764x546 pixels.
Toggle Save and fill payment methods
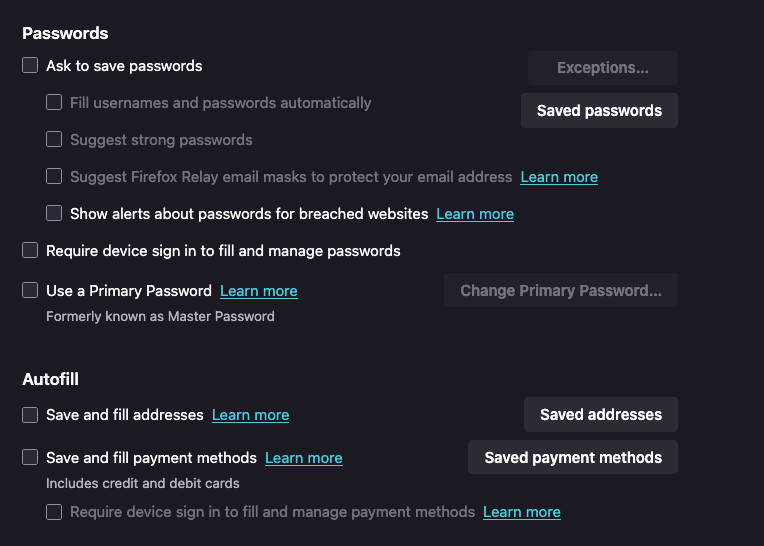[30, 458]
